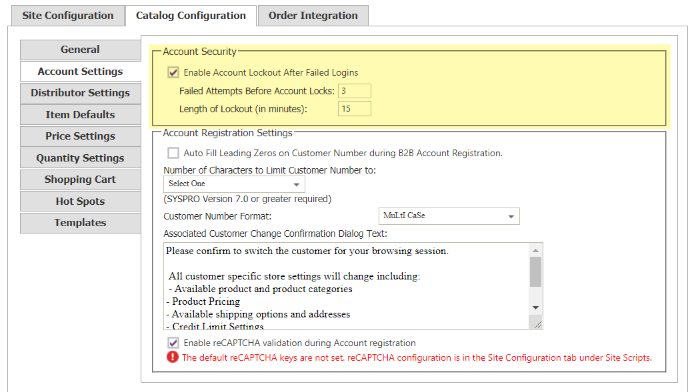Disable Account Lockout After Failed Logins
The height and width of the screenshot is (392, 697).
coord(173,72)
